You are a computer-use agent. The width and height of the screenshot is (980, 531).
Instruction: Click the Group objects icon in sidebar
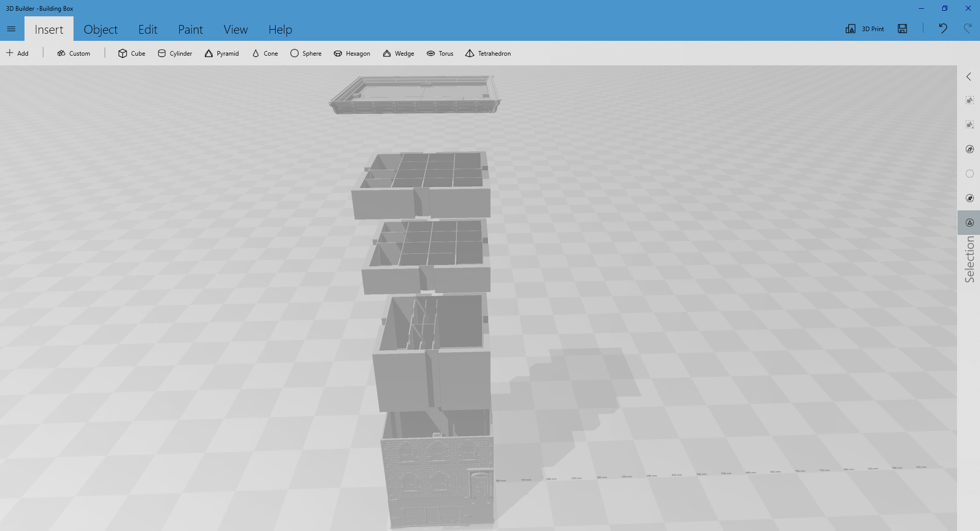click(x=969, y=100)
